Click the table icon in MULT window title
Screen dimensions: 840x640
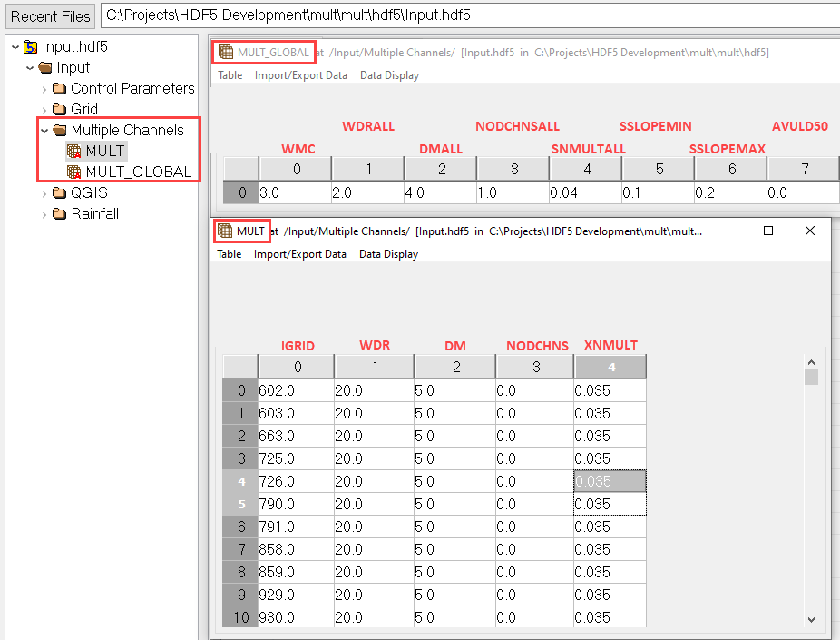(225, 231)
